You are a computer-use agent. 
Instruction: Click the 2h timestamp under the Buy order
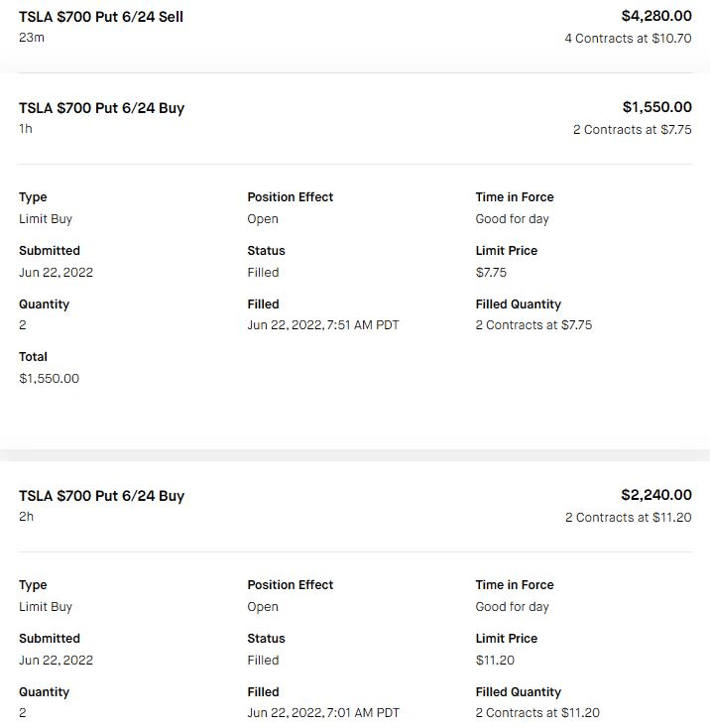coord(27,517)
